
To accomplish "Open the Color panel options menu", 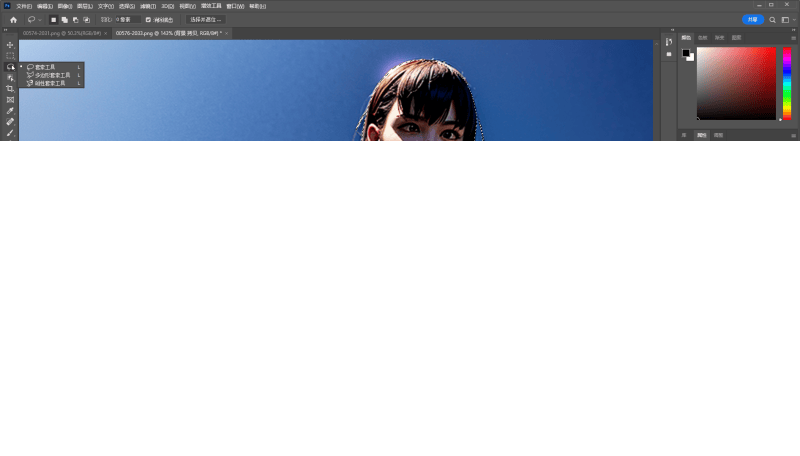I will pyautogui.click(x=793, y=37).
